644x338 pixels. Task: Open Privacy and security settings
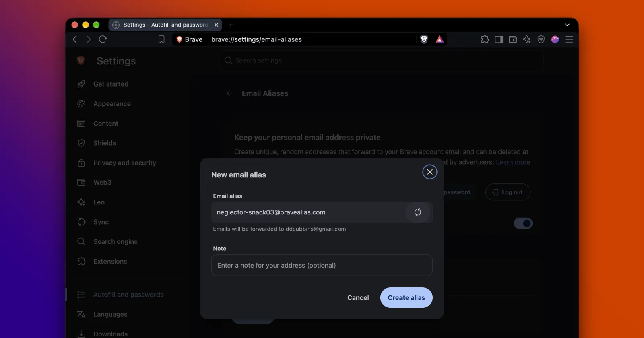pos(124,163)
